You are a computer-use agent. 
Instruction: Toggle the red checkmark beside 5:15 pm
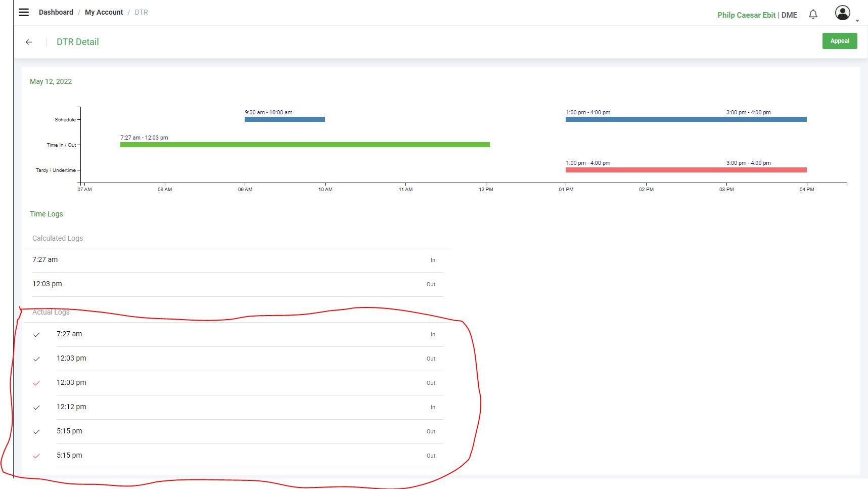point(36,456)
